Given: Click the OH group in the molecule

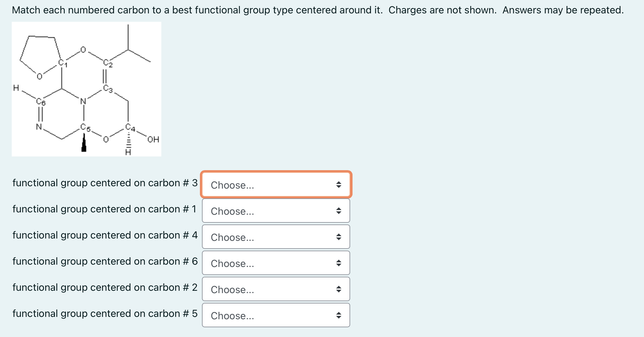Looking at the screenshot, I should [x=153, y=139].
